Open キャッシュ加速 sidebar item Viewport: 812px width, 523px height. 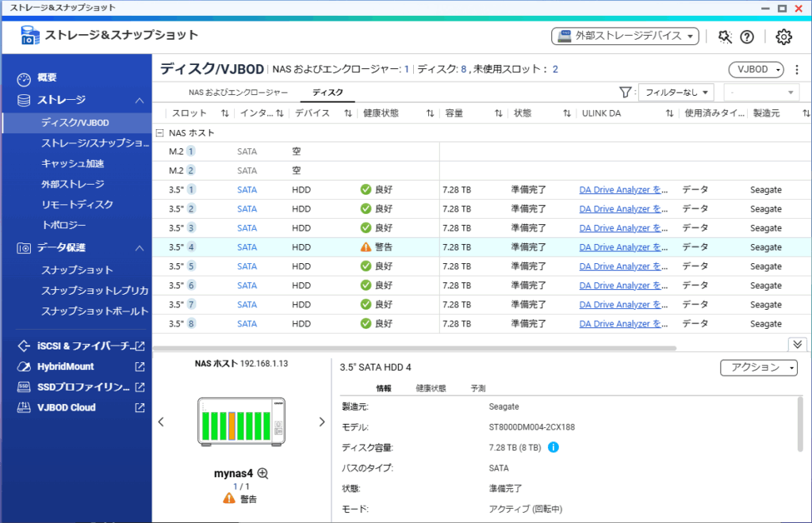click(72, 163)
